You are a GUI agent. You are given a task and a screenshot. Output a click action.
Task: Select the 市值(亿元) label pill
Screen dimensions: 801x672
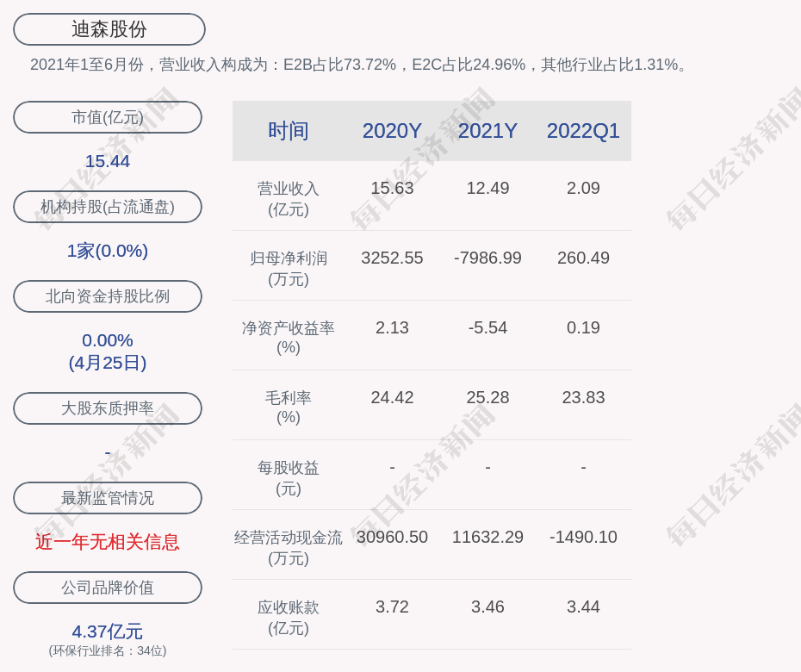(x=108, y=117)
